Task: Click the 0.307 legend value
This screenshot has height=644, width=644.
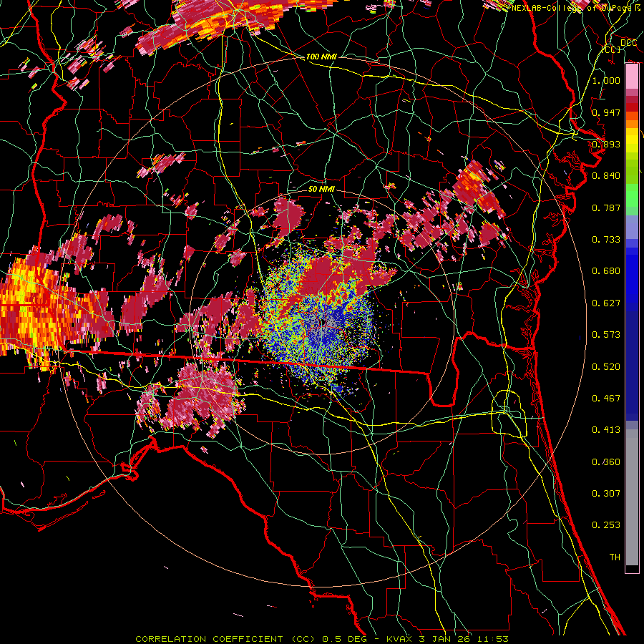Action: [x=606, y=494]
